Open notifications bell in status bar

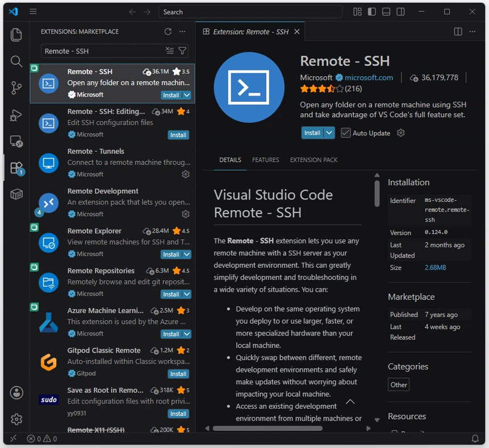pyautogui.click(x=475, y=439)
